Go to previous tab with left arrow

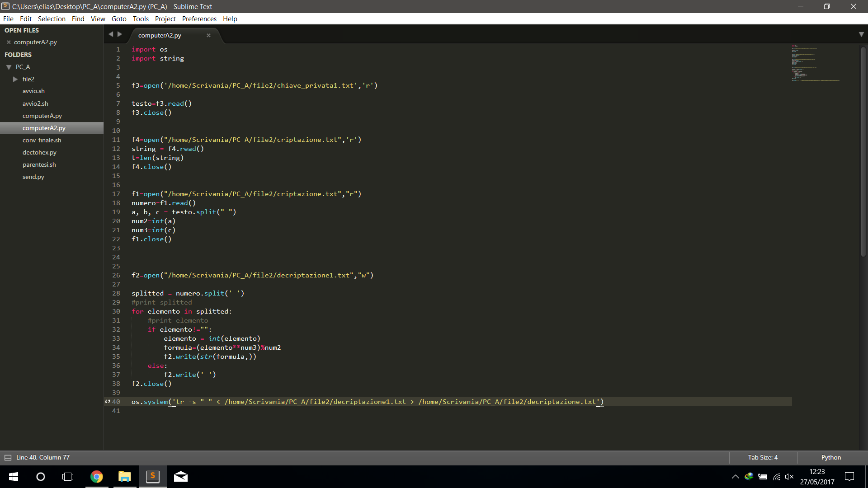111,34
